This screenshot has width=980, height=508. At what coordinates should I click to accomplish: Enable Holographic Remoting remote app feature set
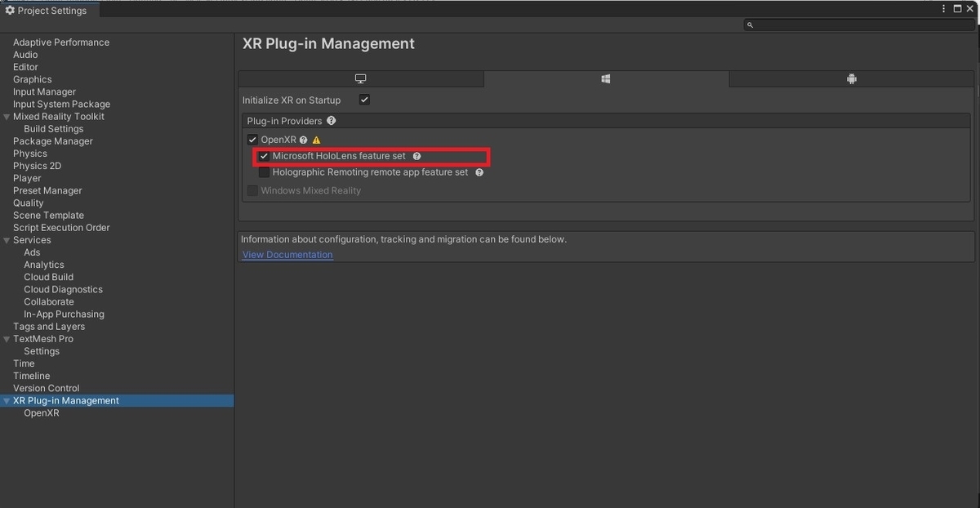(264, 172)
